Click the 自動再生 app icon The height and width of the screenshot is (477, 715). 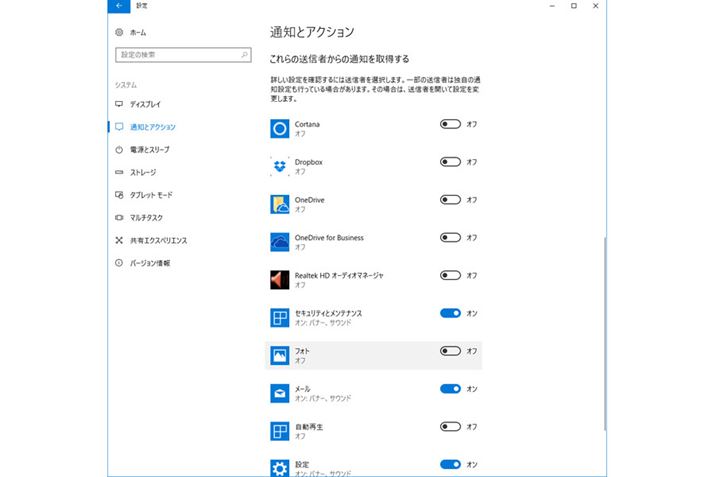pos(280,431)
